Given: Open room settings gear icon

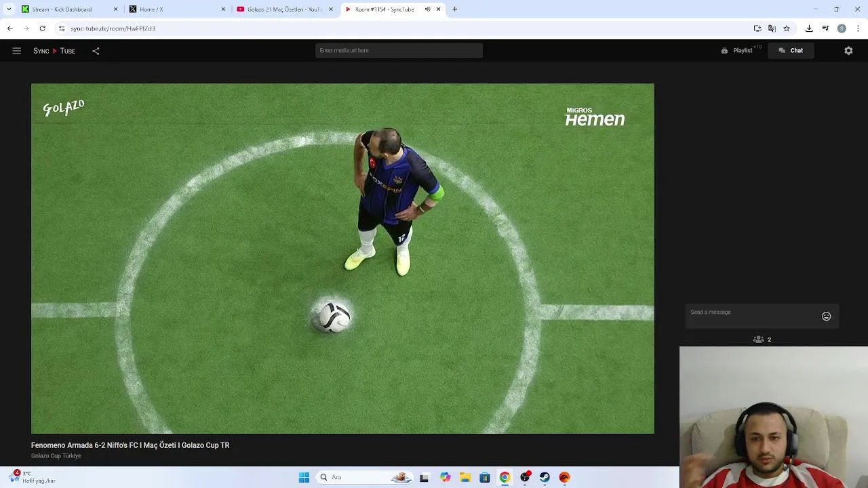Looking at the screenshot, I should click(x=848, y=51).
